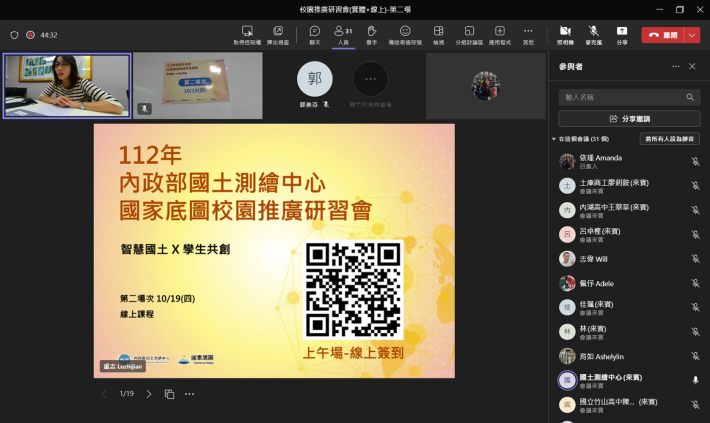Click Mute all (將所有人設為靜音) button
The width and height of the screenshot is (710, 423).
[669, 139]
